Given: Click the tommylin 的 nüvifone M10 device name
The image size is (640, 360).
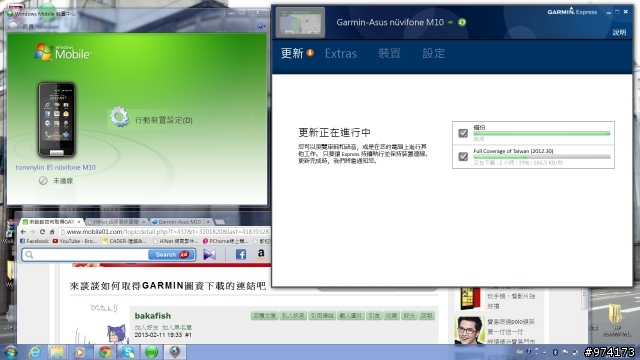Looking at the screenshot, I should pyautogui.click(x=56, y=167).
